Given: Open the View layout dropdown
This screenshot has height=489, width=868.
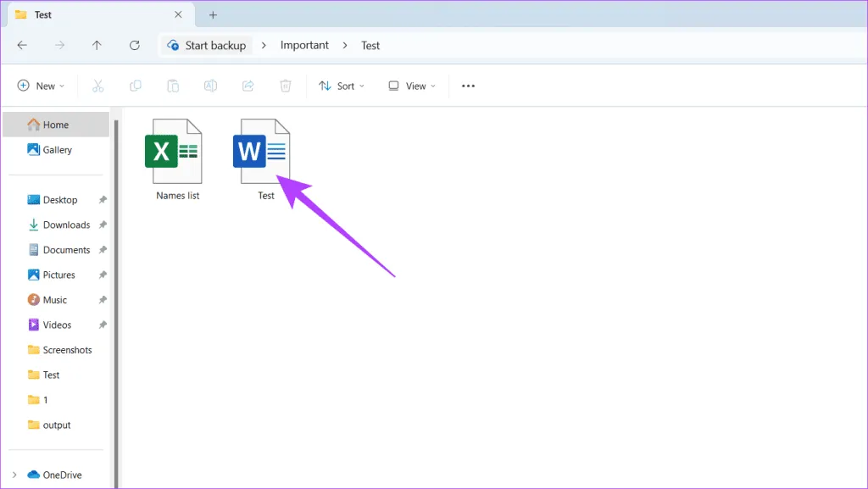Looking at the screenshot, I should pyautogui.click(x=412, y=86).
